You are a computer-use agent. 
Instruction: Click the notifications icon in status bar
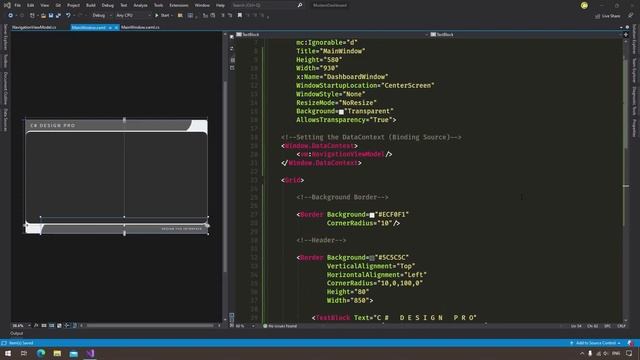(631, 343)
